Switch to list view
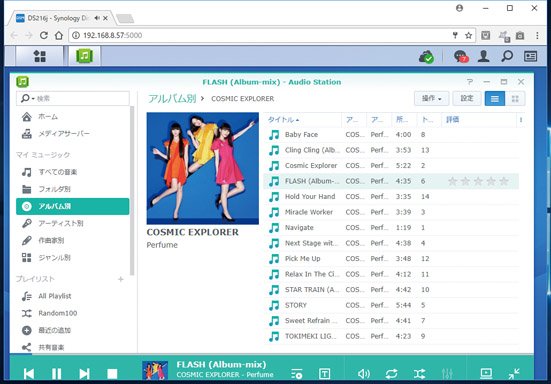Viewport: 551px width, 384px height. tap(495, 99)
